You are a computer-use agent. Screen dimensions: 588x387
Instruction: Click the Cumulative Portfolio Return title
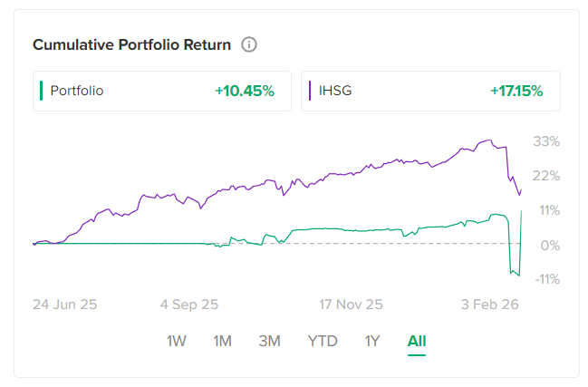click(x=132, y=44)
